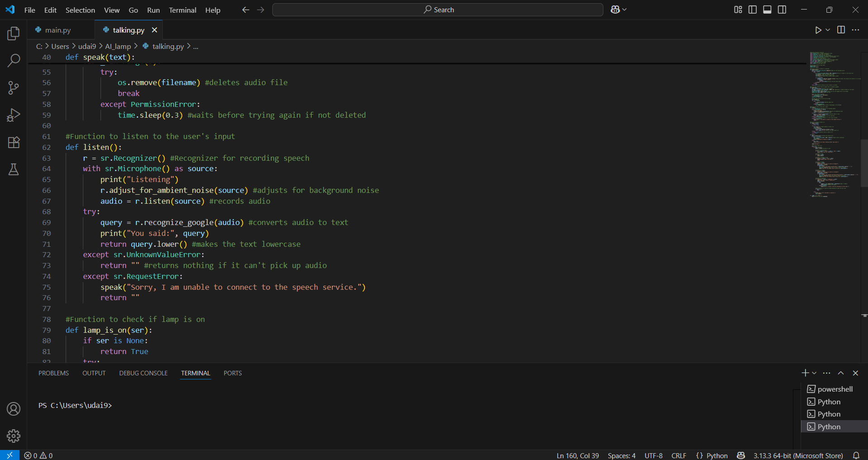
Task: Open the Edit menu
Action: (50, 10)
